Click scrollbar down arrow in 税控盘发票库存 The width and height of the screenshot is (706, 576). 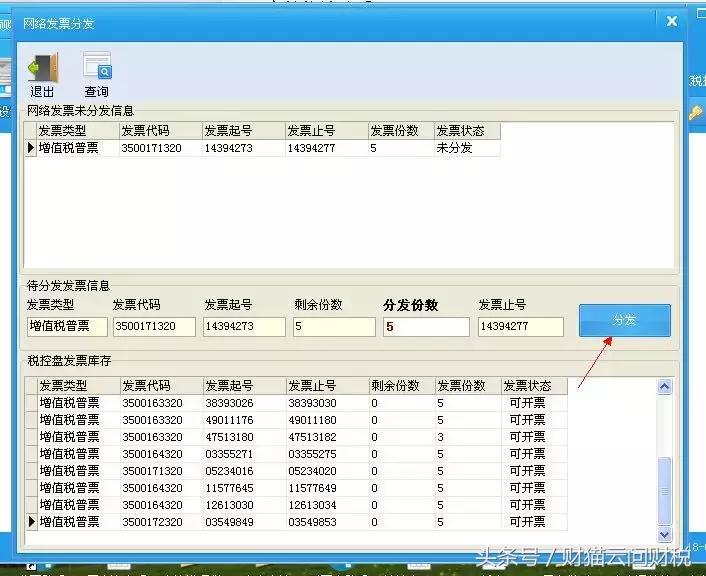[x=665, y=534]
